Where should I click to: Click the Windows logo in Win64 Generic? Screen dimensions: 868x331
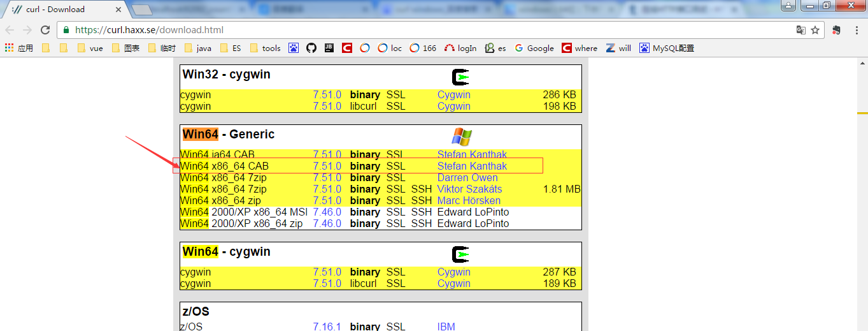click(462, 136)
